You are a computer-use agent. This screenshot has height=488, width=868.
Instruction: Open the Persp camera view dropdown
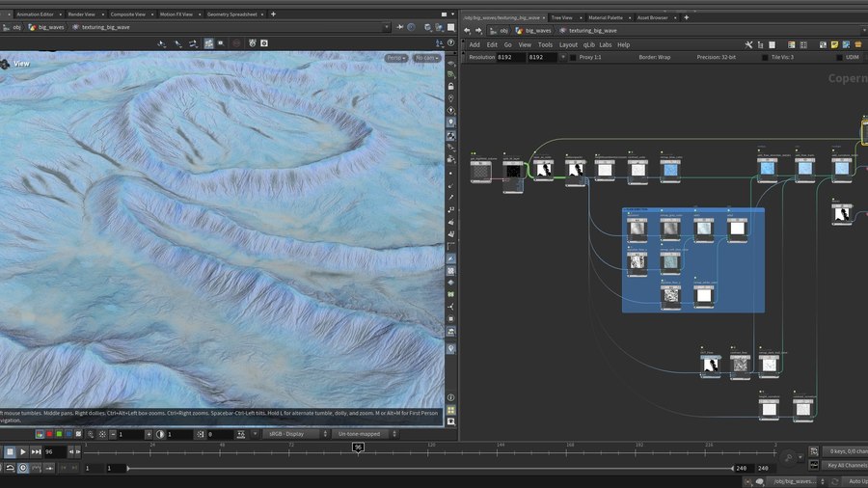pyautogui.click(x=395, y=58)
